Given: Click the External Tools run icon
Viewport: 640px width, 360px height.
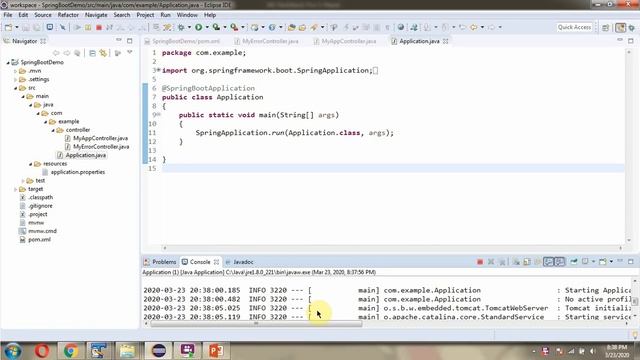Looking at the screenshot, I should [234, 27].
